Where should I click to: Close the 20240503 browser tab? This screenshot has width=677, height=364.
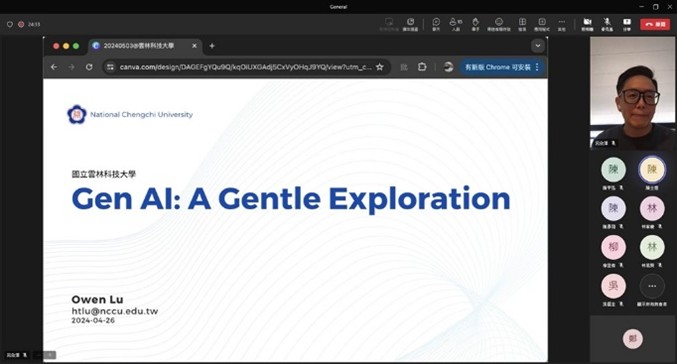[194, 46]
